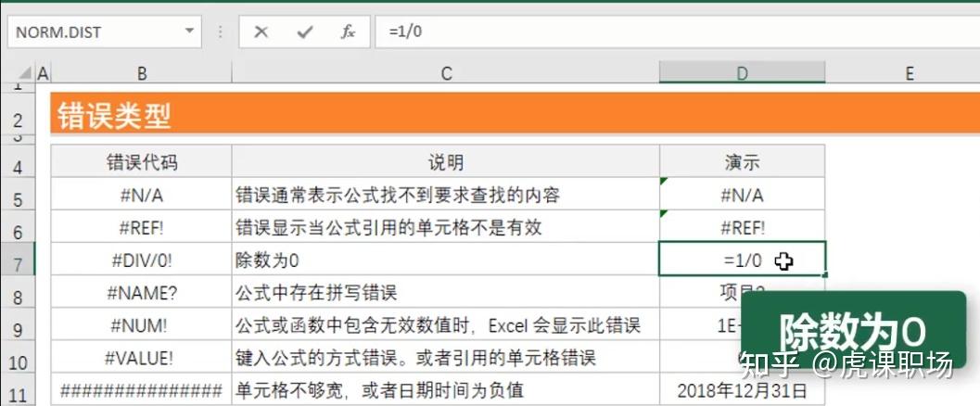Image resolution: width=980 pixels, height=406 pixels.
Task: Select column C header
Action: (x=446, y=74)
